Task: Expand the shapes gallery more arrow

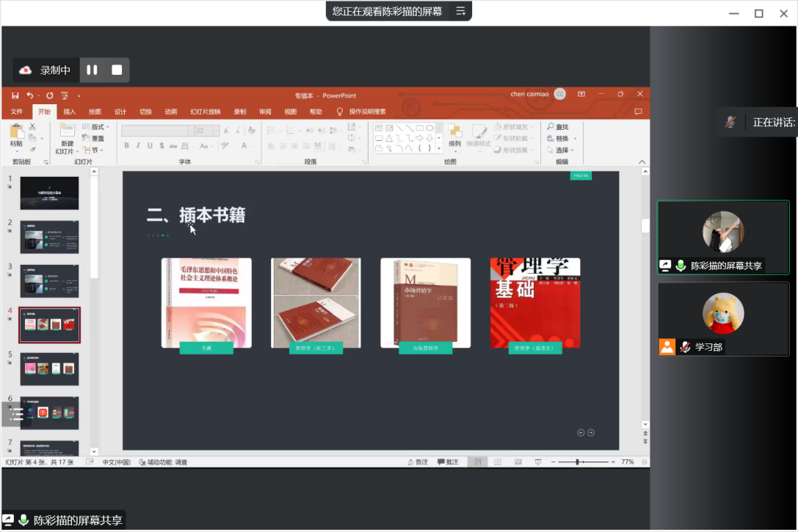Action: tap(439, 148)
